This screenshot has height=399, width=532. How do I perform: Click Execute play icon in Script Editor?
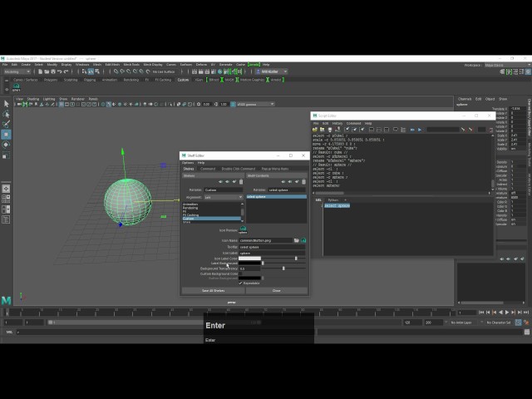420,130
